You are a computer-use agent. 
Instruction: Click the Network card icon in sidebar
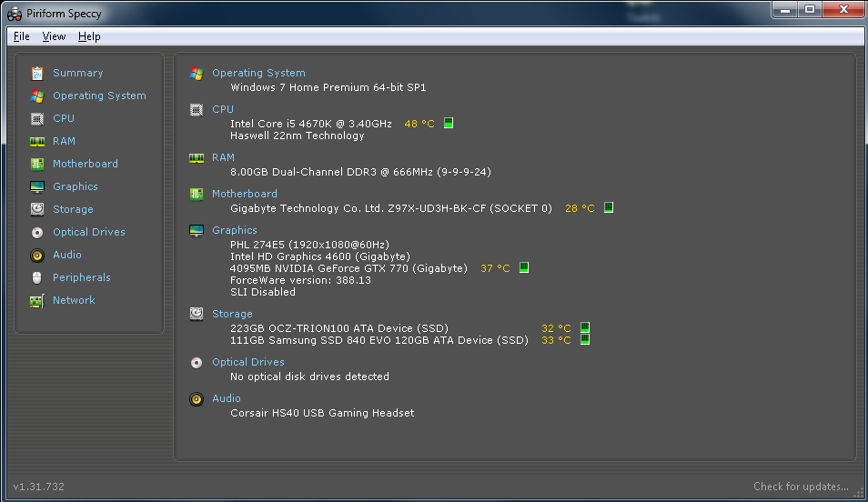tap(37, 300)
